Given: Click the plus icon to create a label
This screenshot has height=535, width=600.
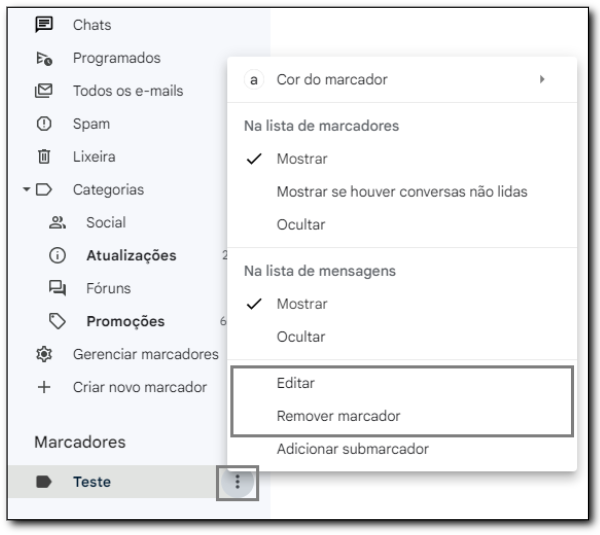Looking at the screenshot, I should (x=44, y=387).
